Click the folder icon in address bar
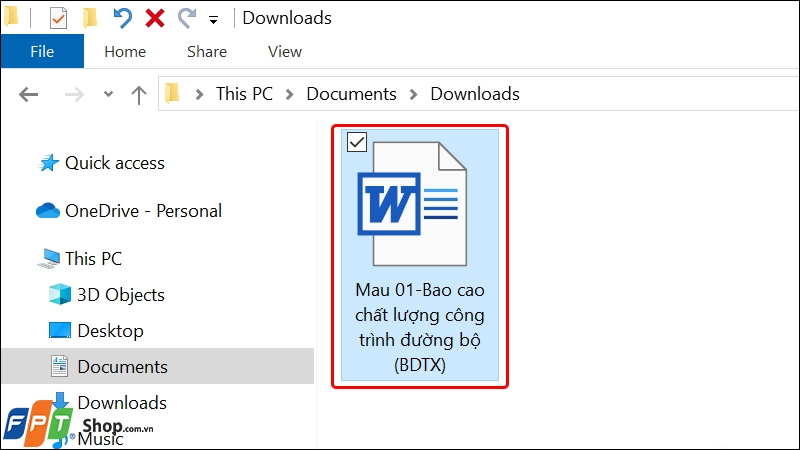The width and height of the screenshot is (800, 450). click(172, 93)
